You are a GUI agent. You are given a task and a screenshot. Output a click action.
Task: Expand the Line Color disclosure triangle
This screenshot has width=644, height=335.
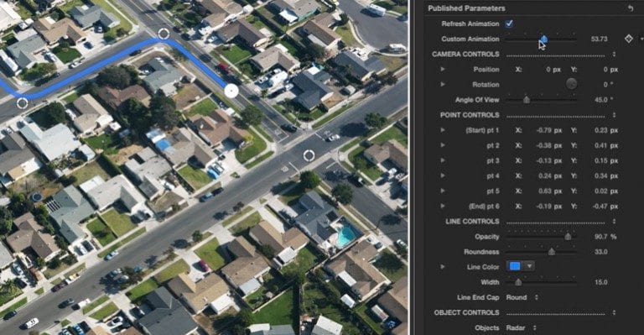tap(443, 266)
